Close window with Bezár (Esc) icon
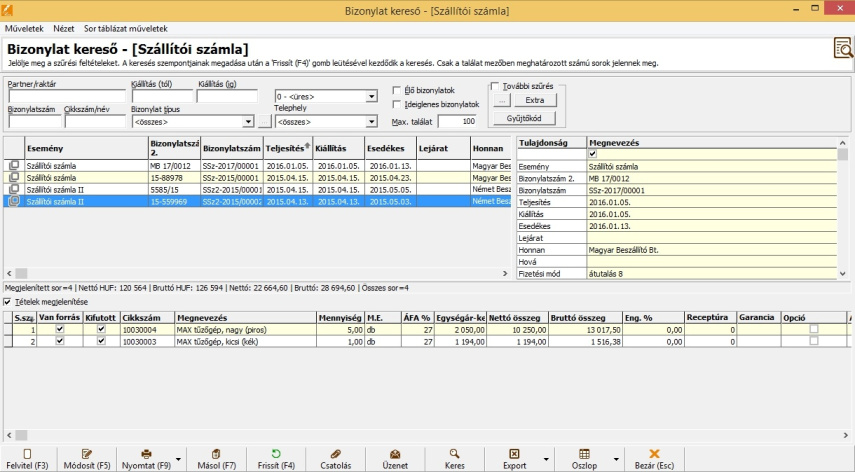Image resolution: width=855 pixels, height=472 pixels. (x=655, y=453)
